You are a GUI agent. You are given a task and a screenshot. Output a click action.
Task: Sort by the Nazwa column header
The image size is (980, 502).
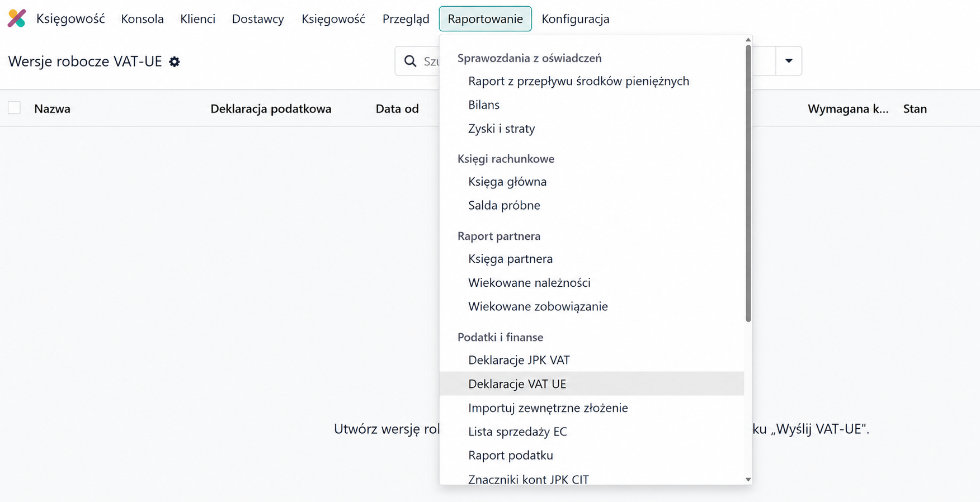coord(52,108)
